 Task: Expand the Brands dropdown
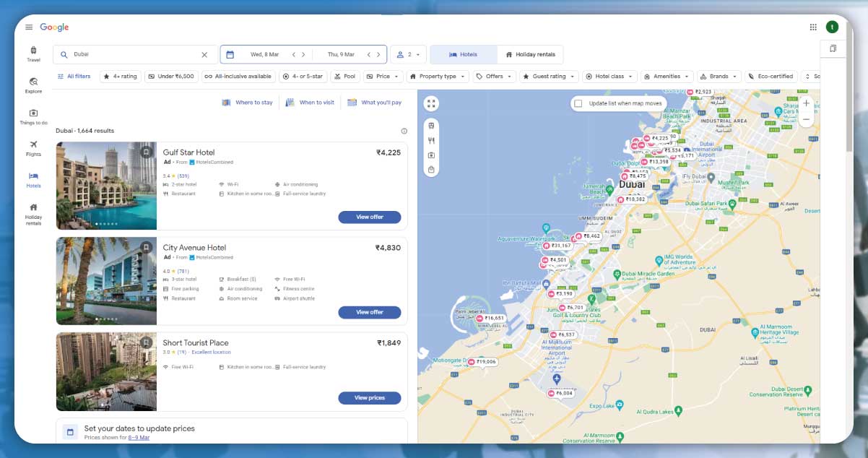[x=719, y=77]
